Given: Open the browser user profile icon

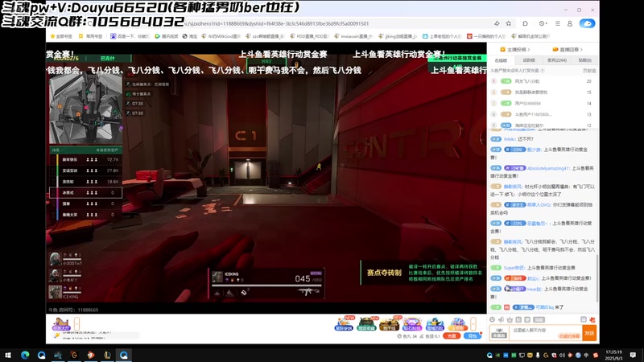Looking at the screenshot, I should point(570,23).
